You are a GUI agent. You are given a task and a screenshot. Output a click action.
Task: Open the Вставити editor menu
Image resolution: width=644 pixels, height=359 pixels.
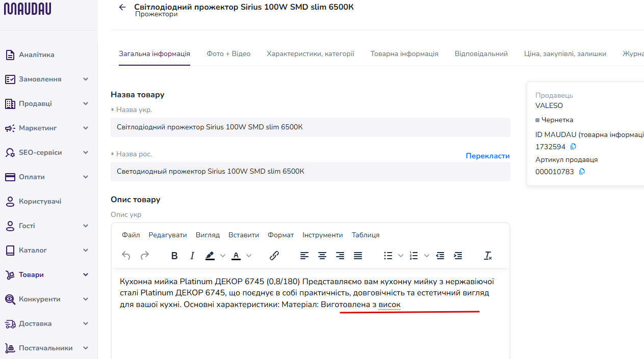point(244,235)
